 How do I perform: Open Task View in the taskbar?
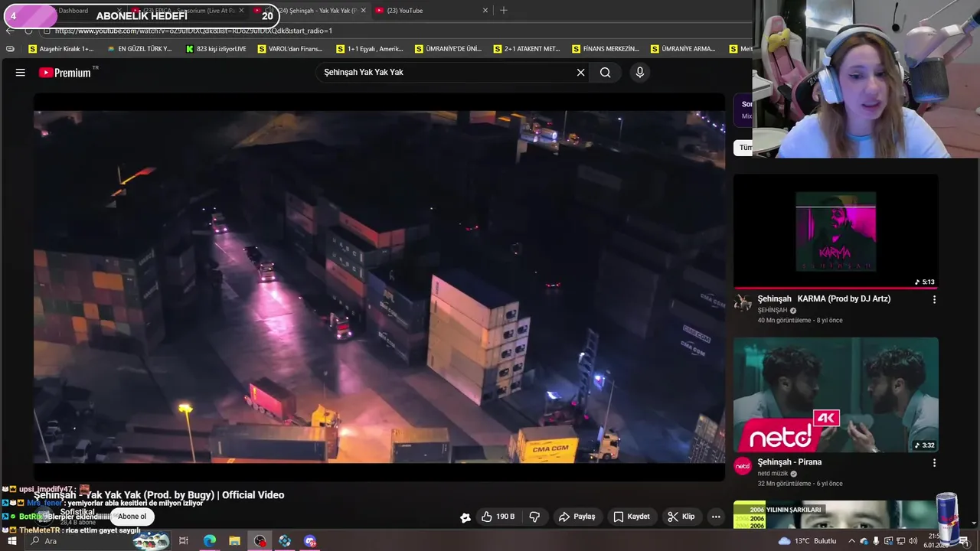(184, 541)
